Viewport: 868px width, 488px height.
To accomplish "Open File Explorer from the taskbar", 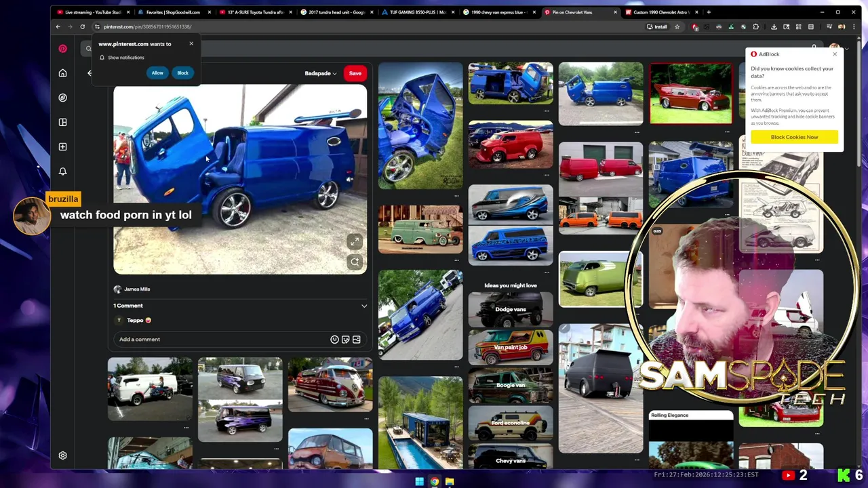I will tap(449, 482).
